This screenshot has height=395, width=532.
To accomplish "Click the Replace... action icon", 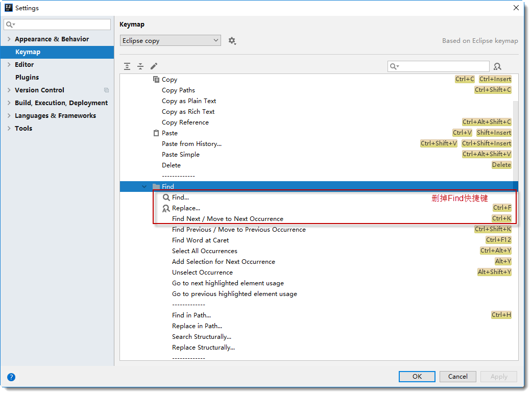I will (x=166, y=208).
